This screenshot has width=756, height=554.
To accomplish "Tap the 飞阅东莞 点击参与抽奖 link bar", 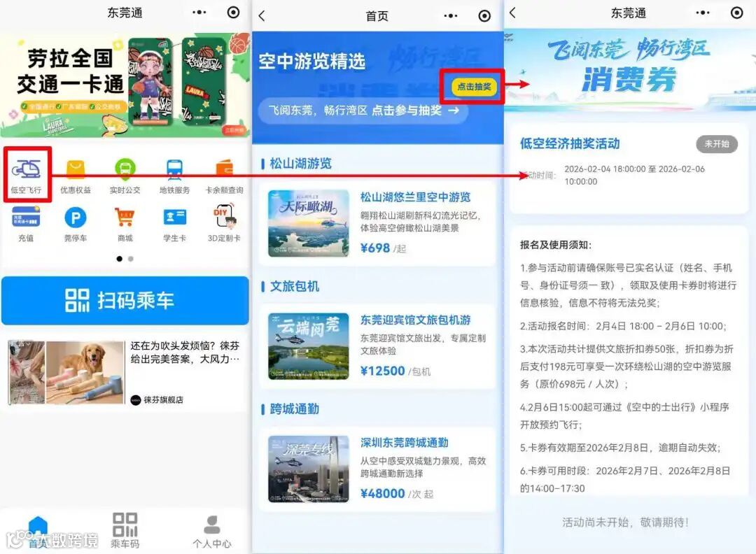I will (x=364, y=111).
